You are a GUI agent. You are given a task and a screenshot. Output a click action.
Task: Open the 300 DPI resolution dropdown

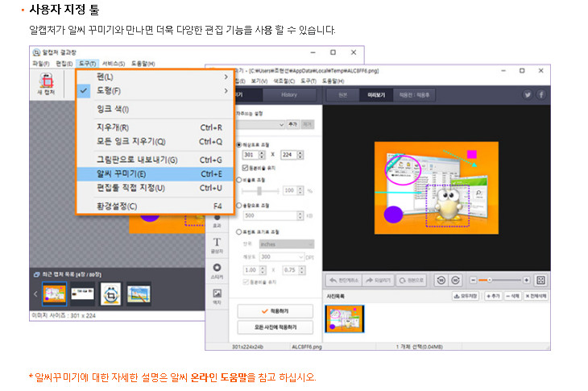click(282, 256)
